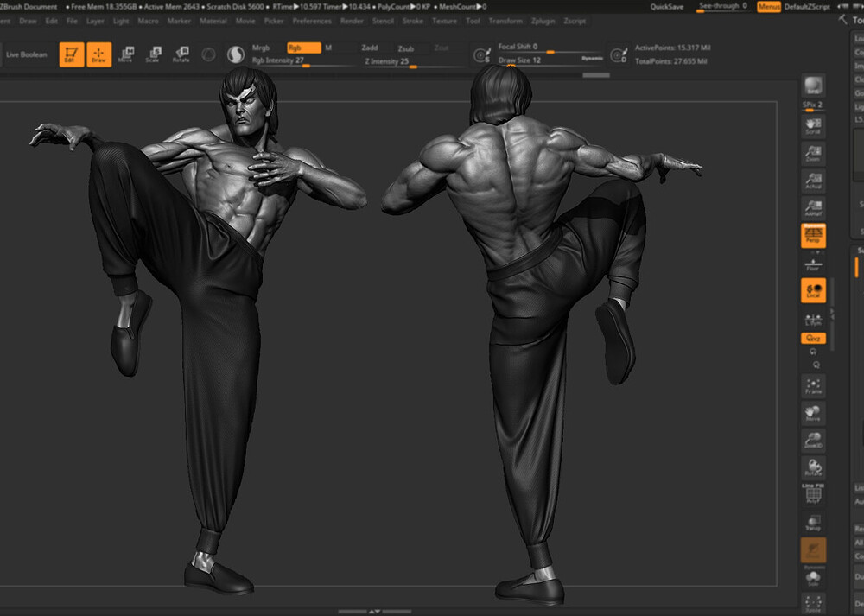The height and width of the screenshot is (616, 864).
Task: Adjust the Focal Shift slider
Action: coord(549,48)
